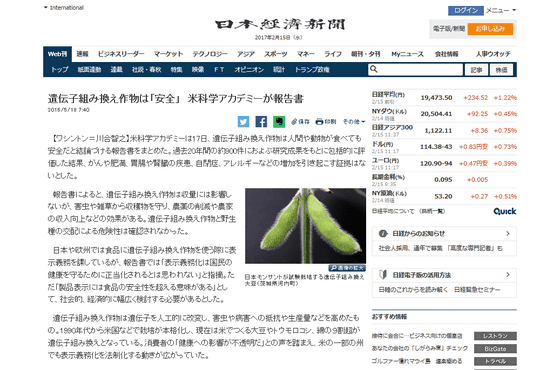Open 銘柄一覧 link
Screen dimensions: 560x370
pyautogui.click(x=433, y=211)
